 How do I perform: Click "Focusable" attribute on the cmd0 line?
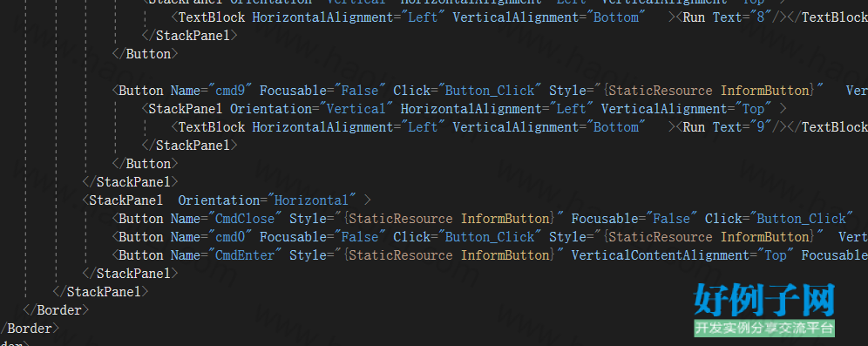coord(293,237)
